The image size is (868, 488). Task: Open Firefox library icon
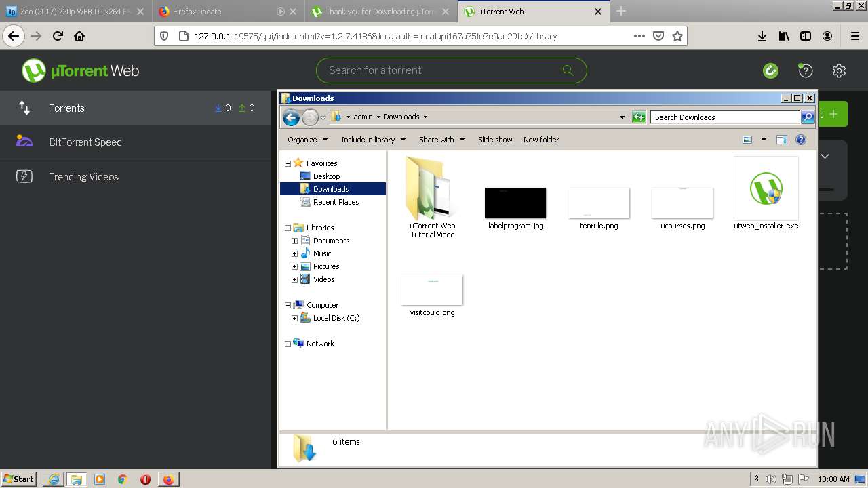[784, 36]
